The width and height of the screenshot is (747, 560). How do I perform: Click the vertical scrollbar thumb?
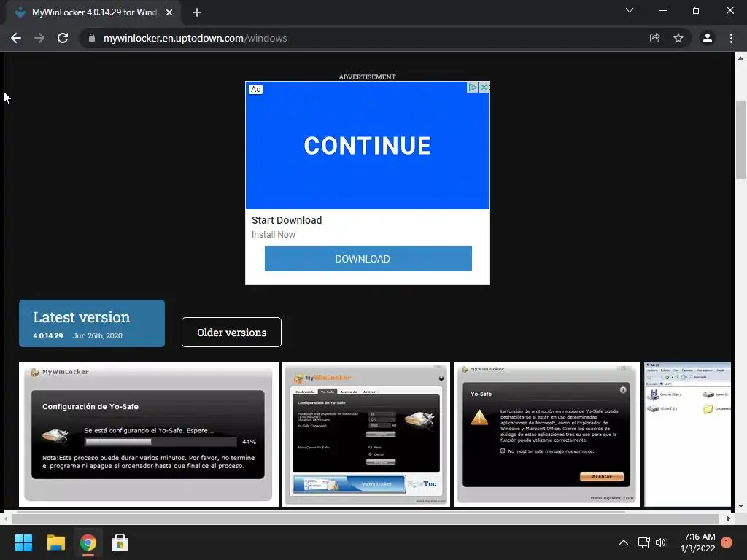point(740,139)
